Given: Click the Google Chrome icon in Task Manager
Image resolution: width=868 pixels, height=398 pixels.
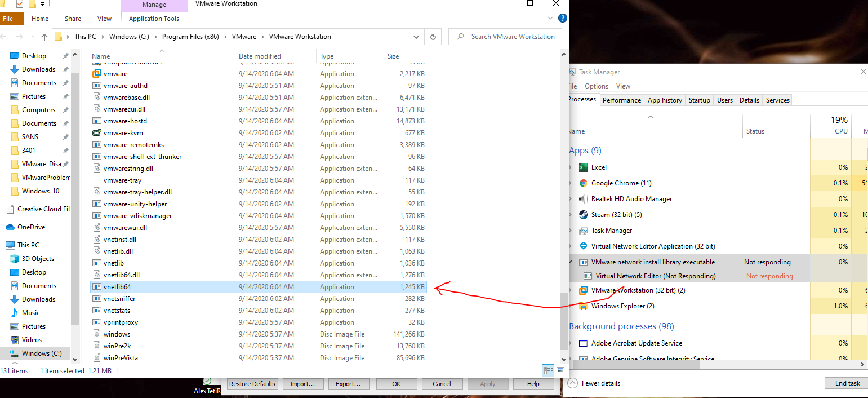Looking at the screenshot, I should point(582,183).
